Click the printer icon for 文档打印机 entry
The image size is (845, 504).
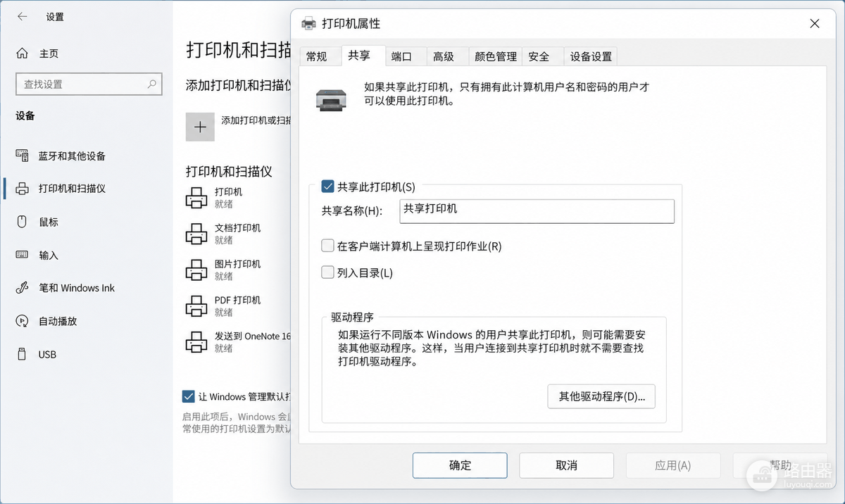point(196,234)
